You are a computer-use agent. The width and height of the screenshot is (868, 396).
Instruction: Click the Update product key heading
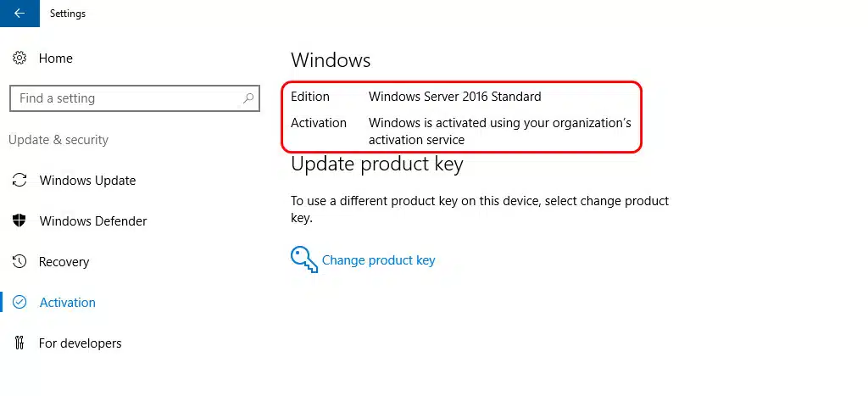coord(376,165)
